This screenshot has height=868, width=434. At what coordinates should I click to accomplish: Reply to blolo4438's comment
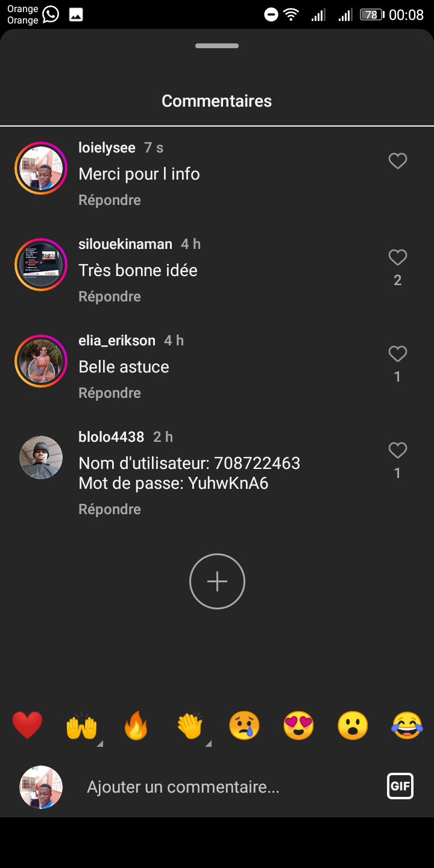click(x=110, y=509)
